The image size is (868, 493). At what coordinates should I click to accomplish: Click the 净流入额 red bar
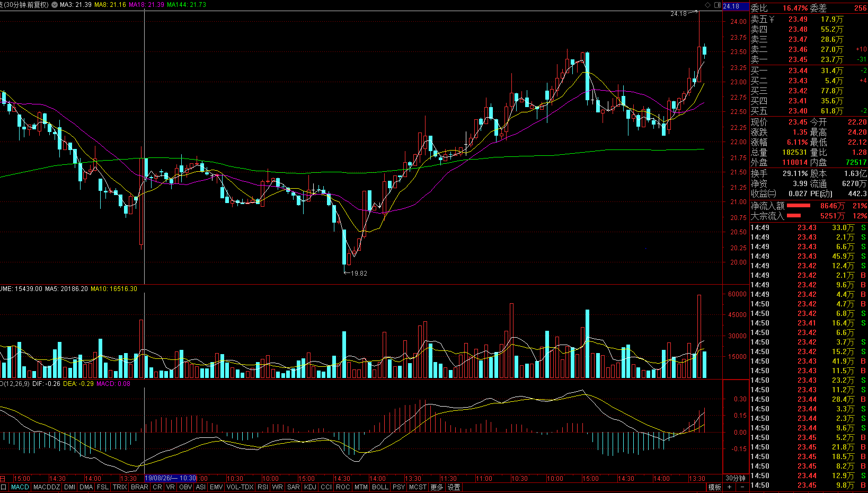[x=799, y=206]
